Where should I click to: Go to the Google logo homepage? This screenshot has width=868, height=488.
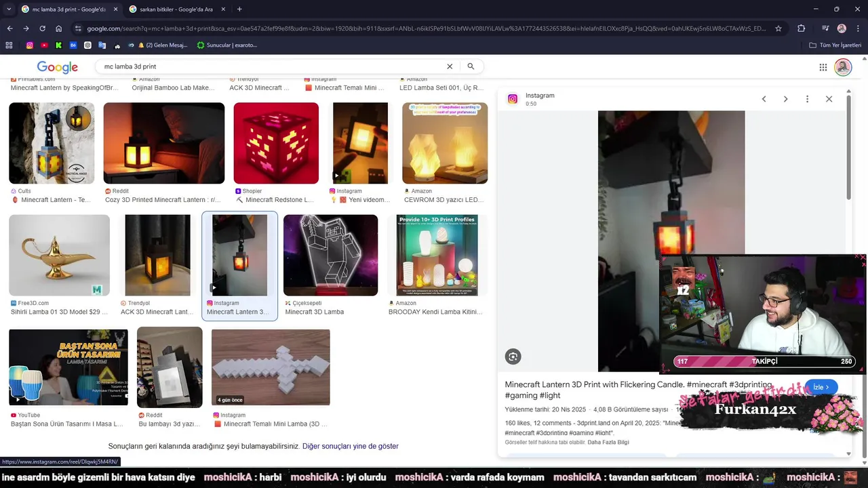[57, 66]
